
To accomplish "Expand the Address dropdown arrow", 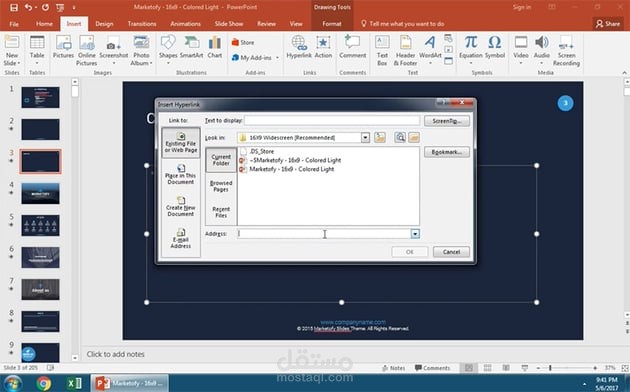I will pos(415,234).
